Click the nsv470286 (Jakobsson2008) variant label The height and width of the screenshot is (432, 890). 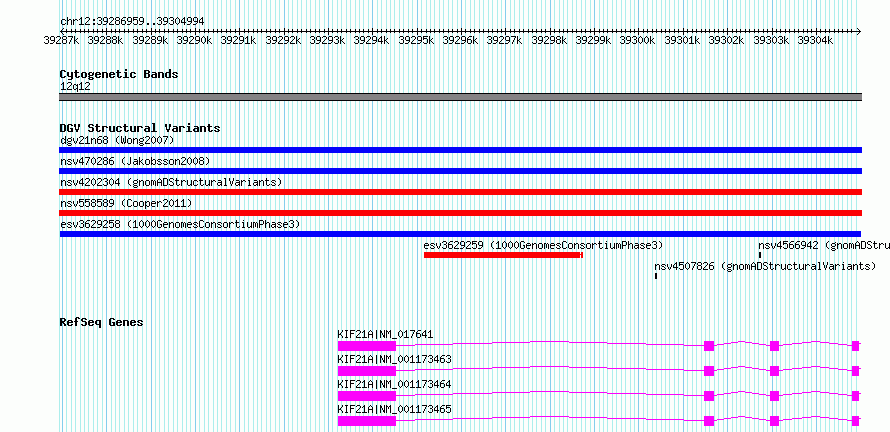coord(135,161)
